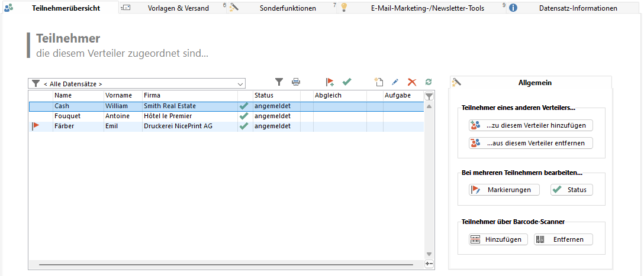
Task: Click the column filter icon beside Aufgabe
Action: click(x=429, y=96)
